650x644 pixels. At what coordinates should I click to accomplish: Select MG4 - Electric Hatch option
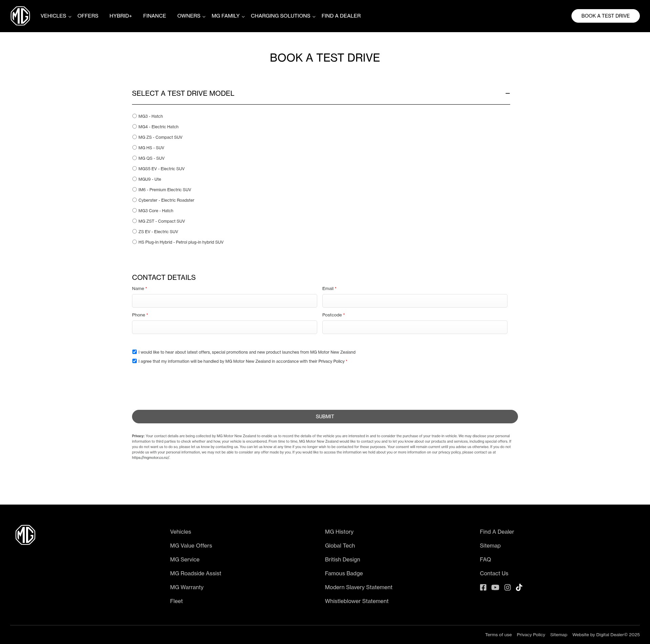134,127
